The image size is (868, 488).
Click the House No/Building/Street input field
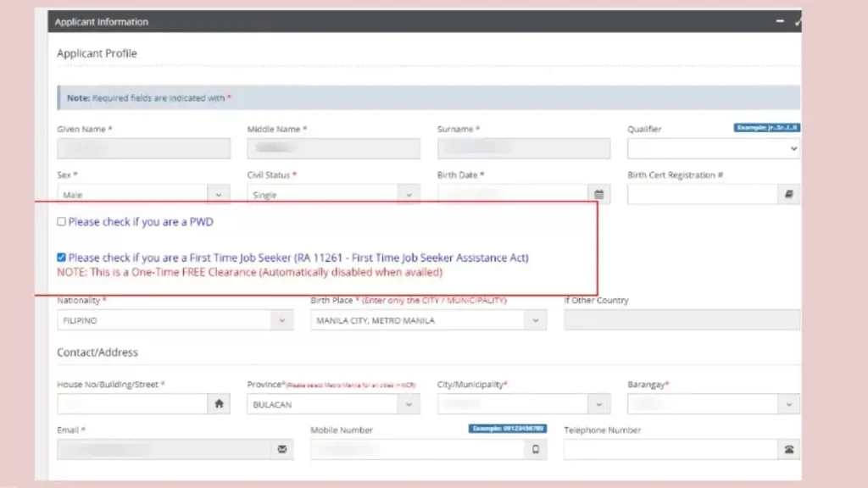coord(132,404)
